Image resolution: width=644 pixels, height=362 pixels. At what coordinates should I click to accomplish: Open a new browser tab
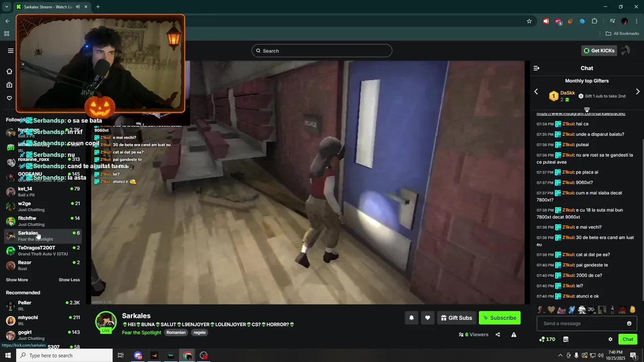[98, 7]
